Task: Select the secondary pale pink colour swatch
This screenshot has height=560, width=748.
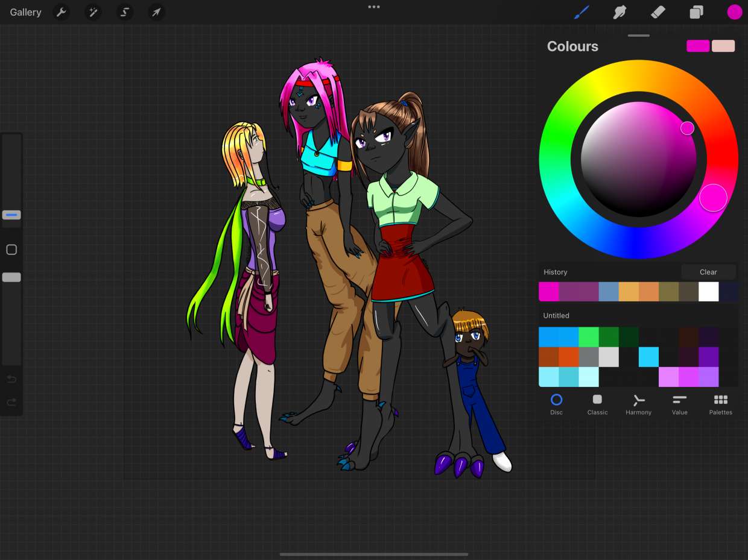Action: tap(723, 46)
